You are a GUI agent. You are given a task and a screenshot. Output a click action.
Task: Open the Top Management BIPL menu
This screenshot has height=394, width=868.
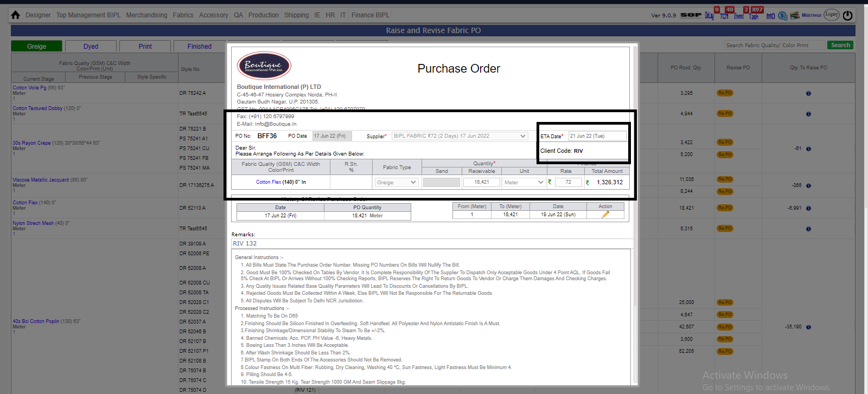[x=88, y=15]
